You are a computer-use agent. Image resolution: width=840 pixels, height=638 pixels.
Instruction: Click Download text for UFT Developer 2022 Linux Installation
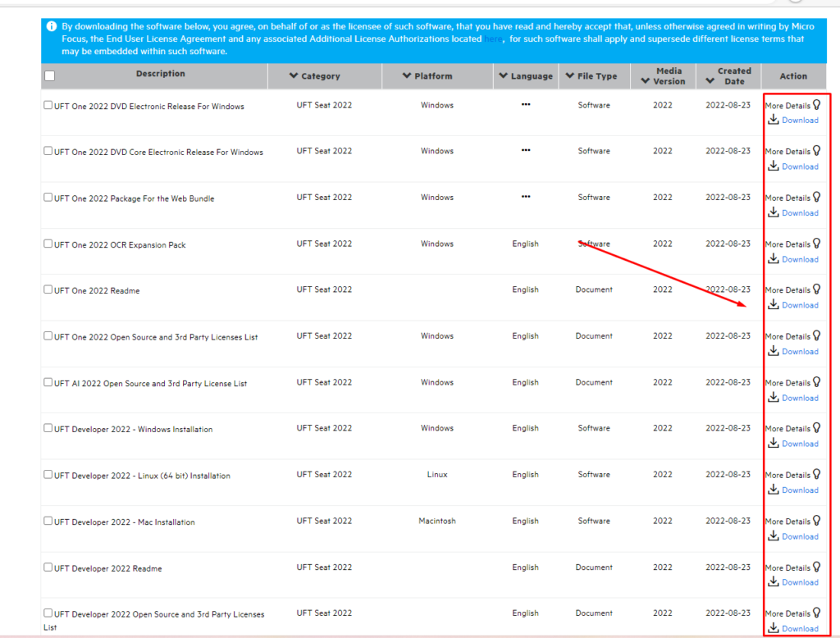coord(800,490)
